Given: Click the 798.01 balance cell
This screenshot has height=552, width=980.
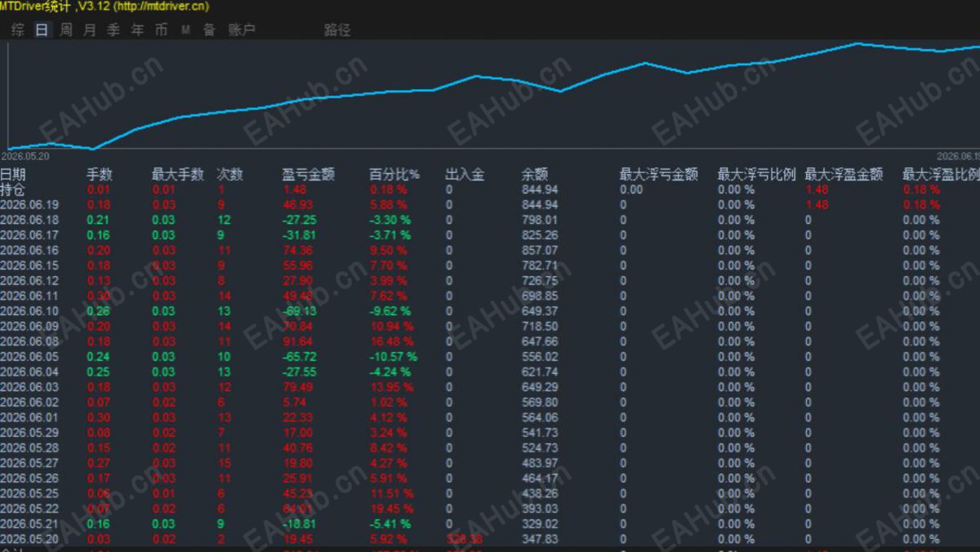Looking at the screenshot, I should (x=540, y=220).
